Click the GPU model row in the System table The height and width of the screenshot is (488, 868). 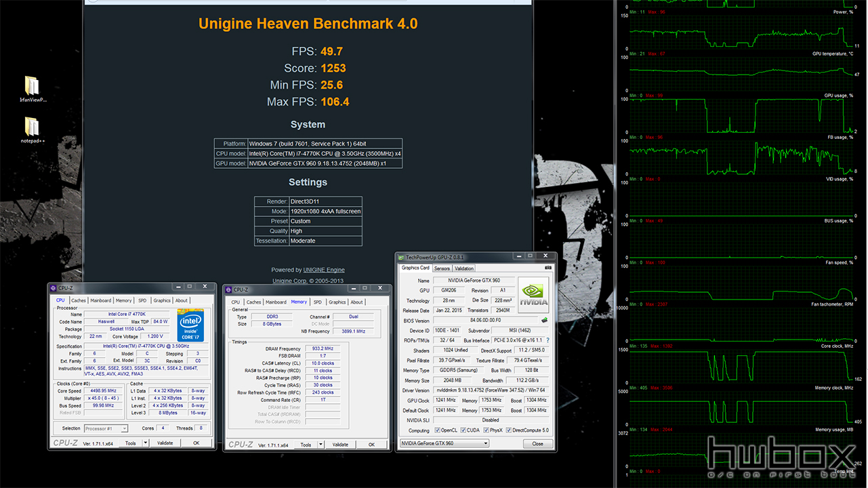pyautogui.click(x=308, y=163)
